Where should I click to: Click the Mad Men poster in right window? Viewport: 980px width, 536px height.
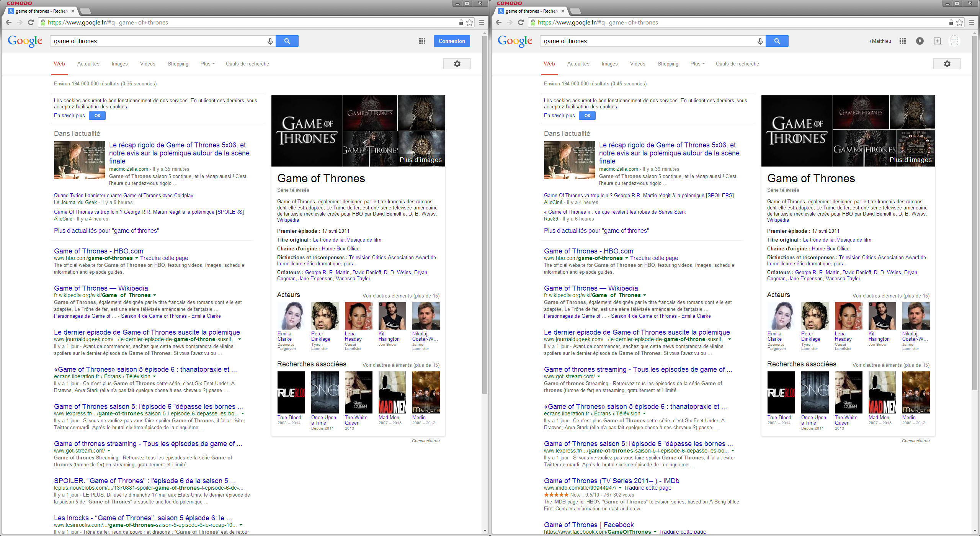point(882,392)
